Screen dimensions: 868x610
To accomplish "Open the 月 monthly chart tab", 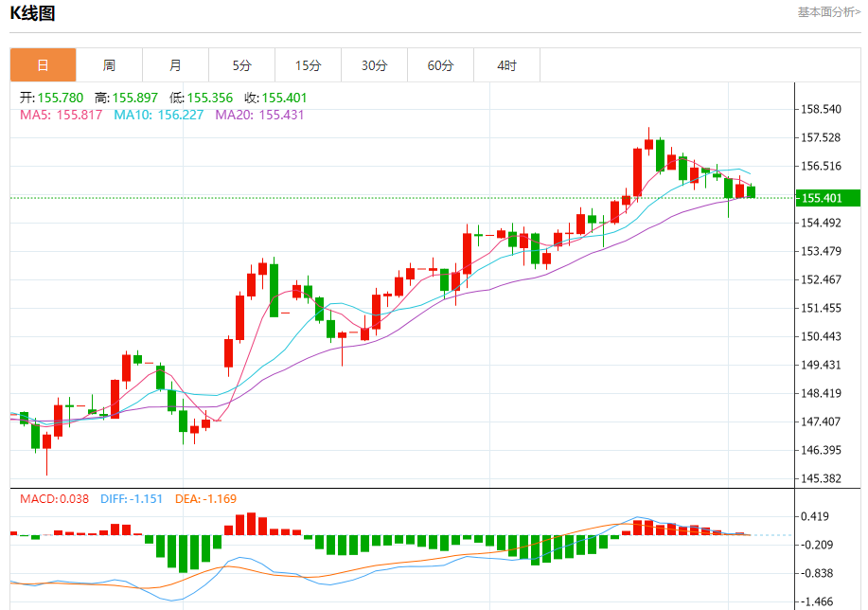I will (175, 65).
